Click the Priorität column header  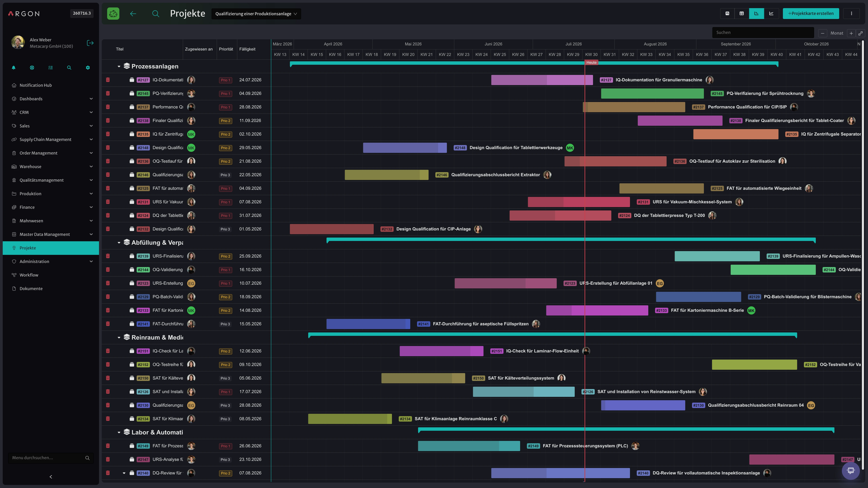(x=226, y=49)
